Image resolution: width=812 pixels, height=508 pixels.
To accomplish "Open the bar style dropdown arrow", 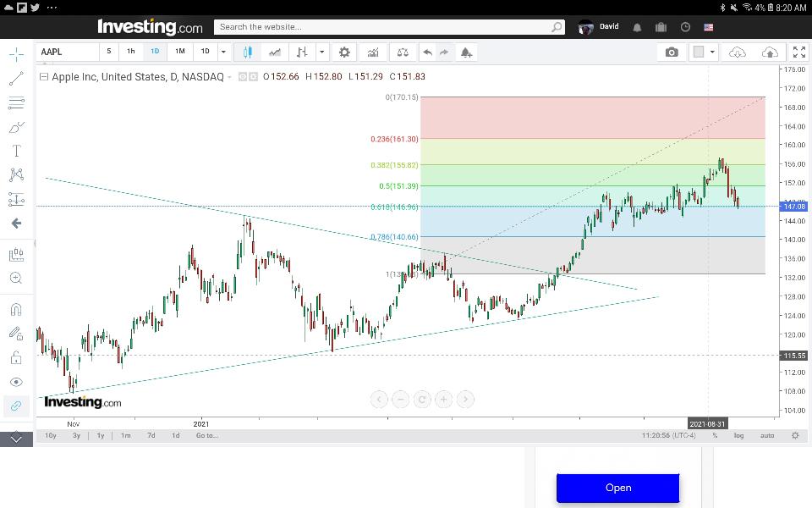I will click(x=321, y=52).
